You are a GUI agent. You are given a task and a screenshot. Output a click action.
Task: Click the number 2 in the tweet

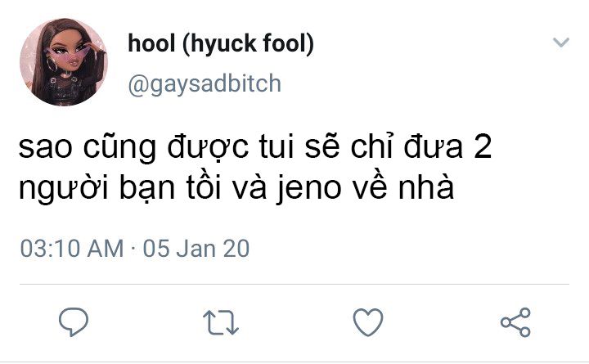(483, 147)
